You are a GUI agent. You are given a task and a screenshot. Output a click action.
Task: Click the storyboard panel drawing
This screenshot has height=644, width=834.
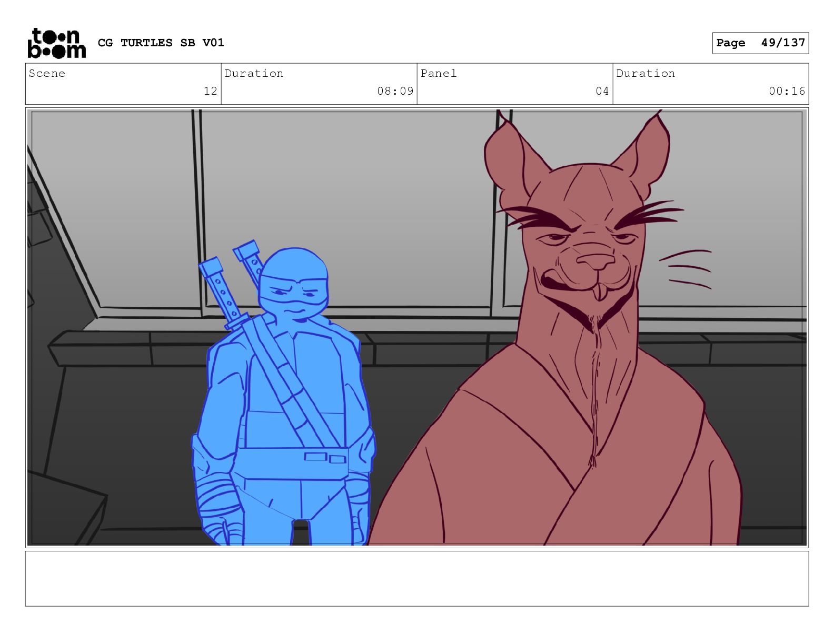pyautogui.click(x=417, y=328)
